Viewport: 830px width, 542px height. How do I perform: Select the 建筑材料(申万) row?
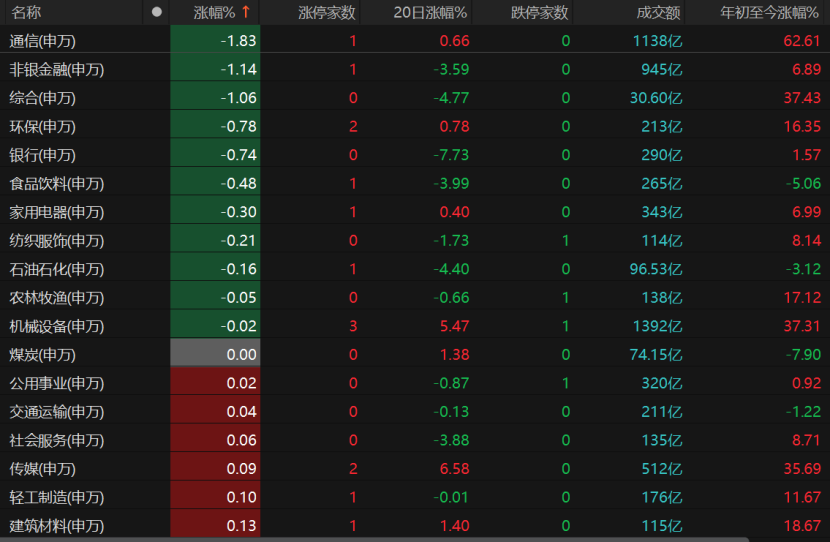click(56, 526)
